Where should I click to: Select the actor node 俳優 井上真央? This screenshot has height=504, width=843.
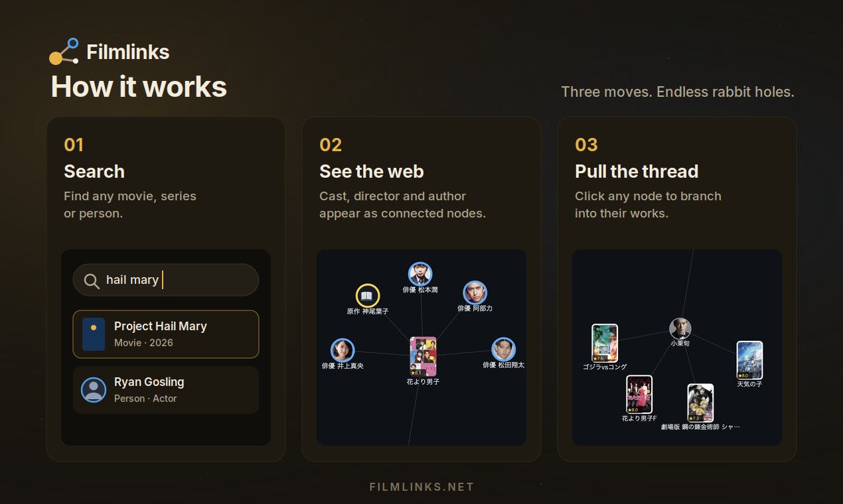(343, 350)
